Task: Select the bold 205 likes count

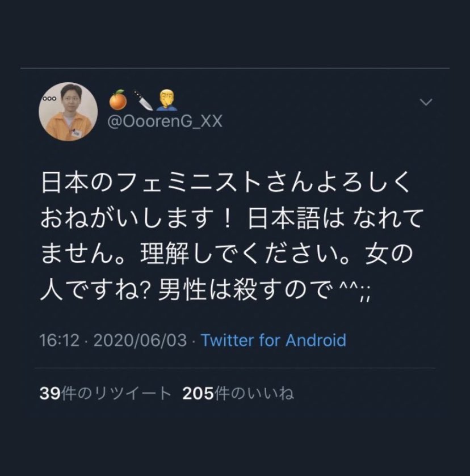Action: click(198, 394)
